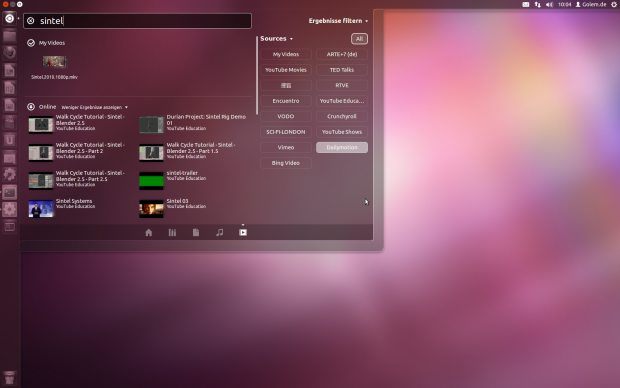Viewport: 620px width, 388px height.
Task: Open the Terminal from the launcher
Action: [9, 192]
